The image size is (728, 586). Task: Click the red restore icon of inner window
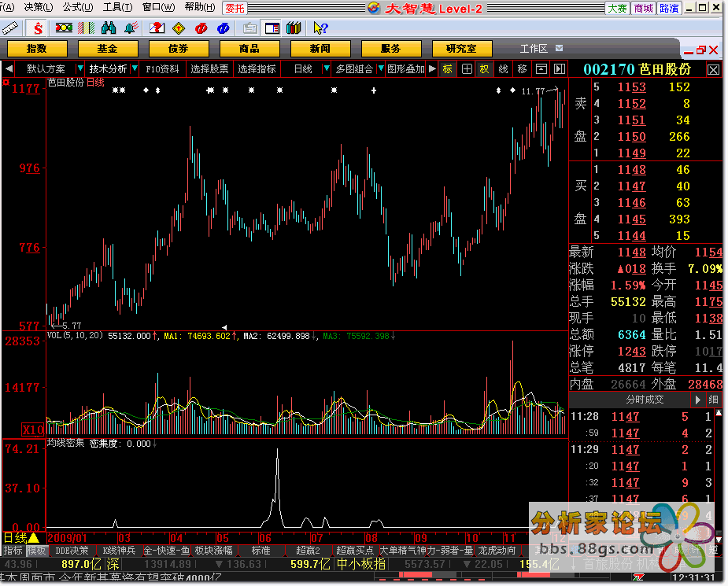701,50
